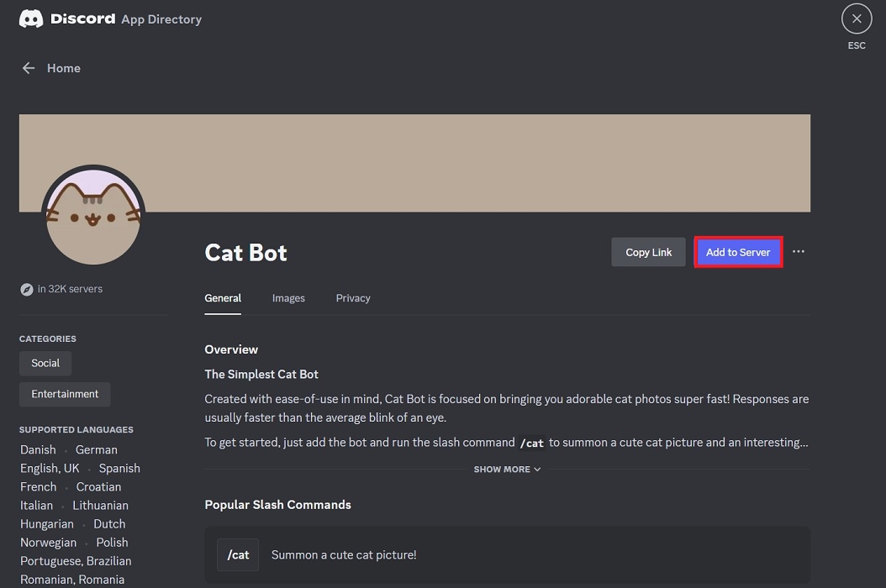Select the Entertainment category tag
Image resolution: width=886 pixels, height=588 pixels.
[65, 393]
